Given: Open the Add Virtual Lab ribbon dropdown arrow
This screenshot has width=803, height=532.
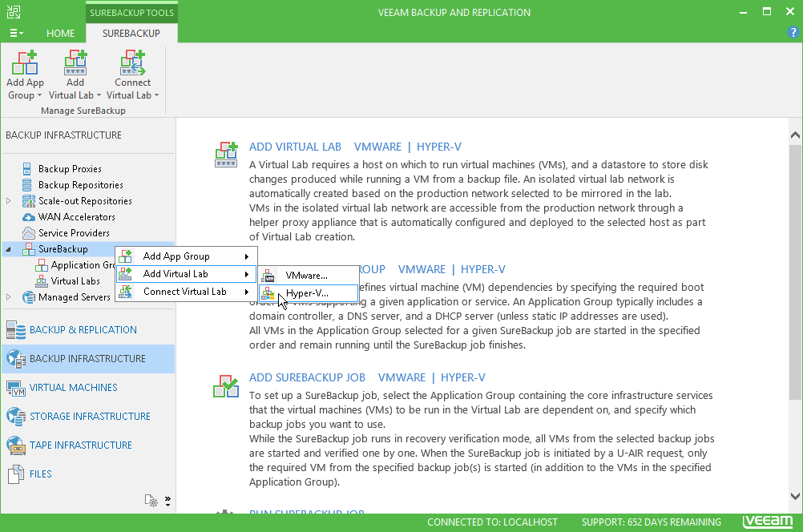Looking at the screenshot, I should click(99, 95).
